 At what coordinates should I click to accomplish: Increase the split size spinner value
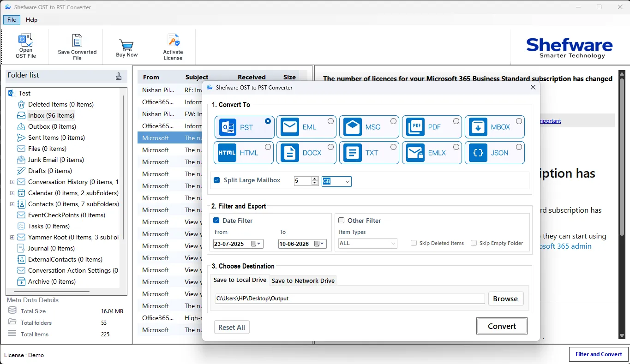[315, 179]
